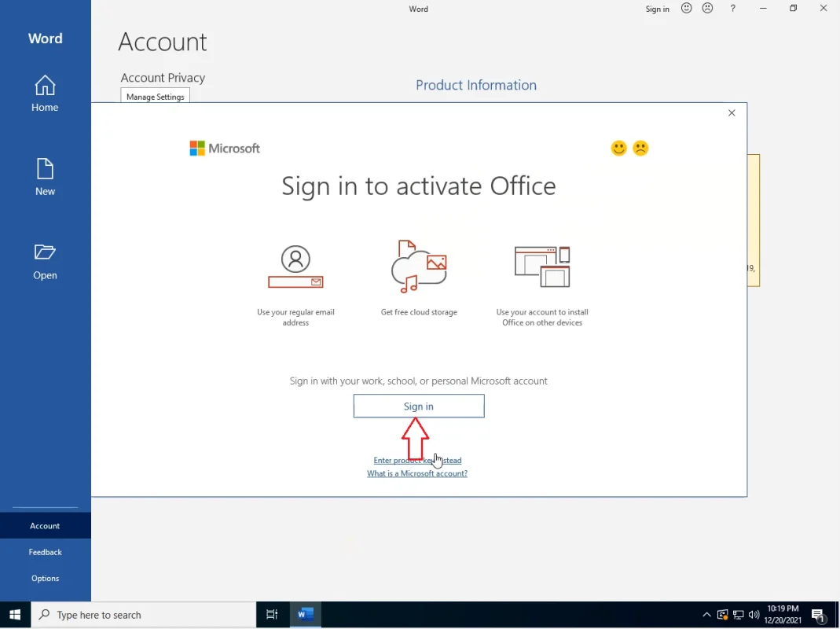Click the Home icon in Word sidebar
Viewport: 840px width, 629px height.
45,85
